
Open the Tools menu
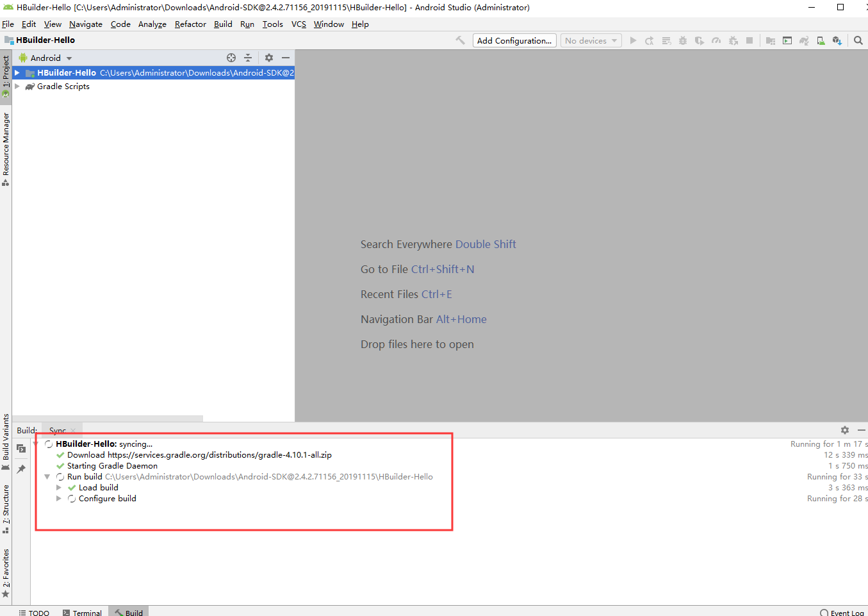click(x=272, y=24)
